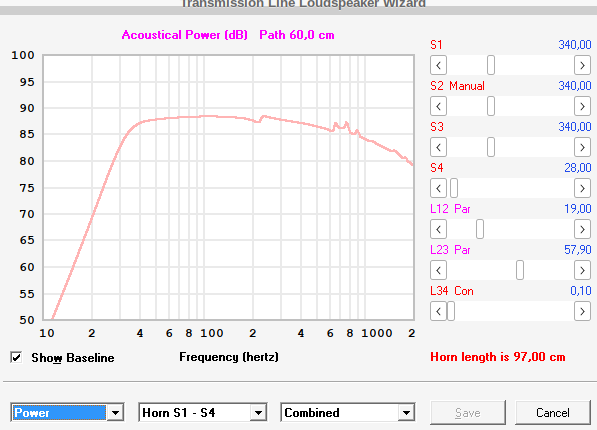Increase S1 with right arrow

tap(582, 66)
